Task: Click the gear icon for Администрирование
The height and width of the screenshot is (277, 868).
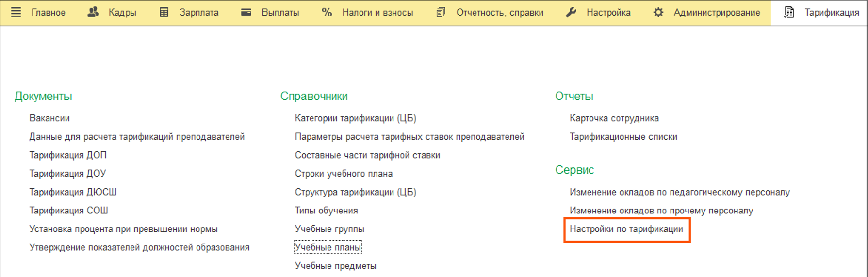Action: pyautogui.click(x=658, y=12)
